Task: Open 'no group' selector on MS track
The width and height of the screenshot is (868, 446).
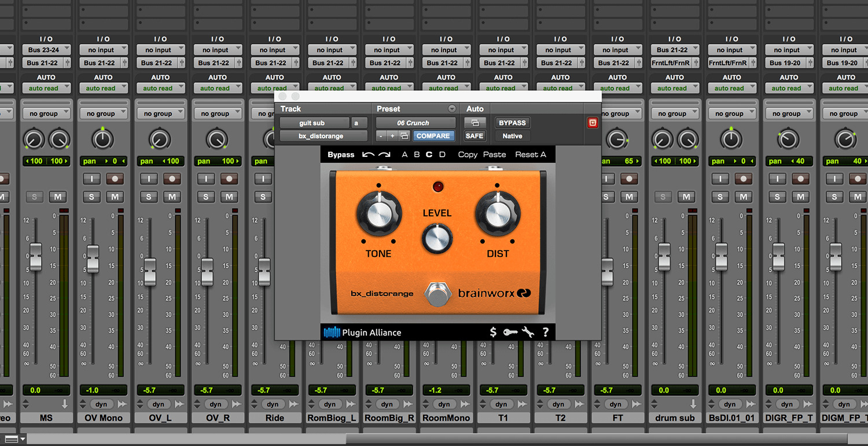Action: click(46, 114)
